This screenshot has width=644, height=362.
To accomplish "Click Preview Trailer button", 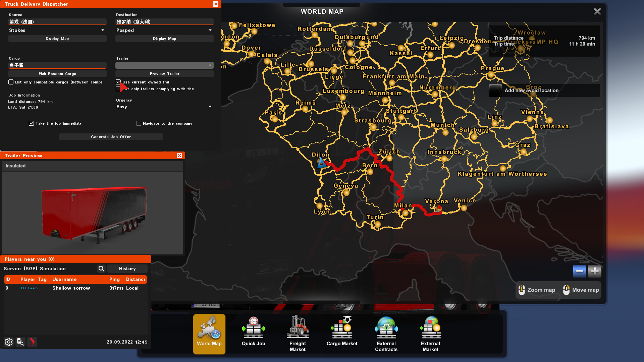I will [165, 74].
